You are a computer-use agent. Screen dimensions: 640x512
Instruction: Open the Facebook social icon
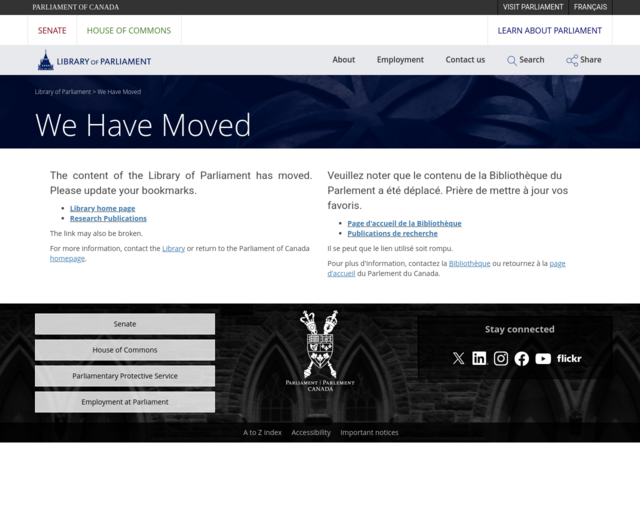(522, 358)
